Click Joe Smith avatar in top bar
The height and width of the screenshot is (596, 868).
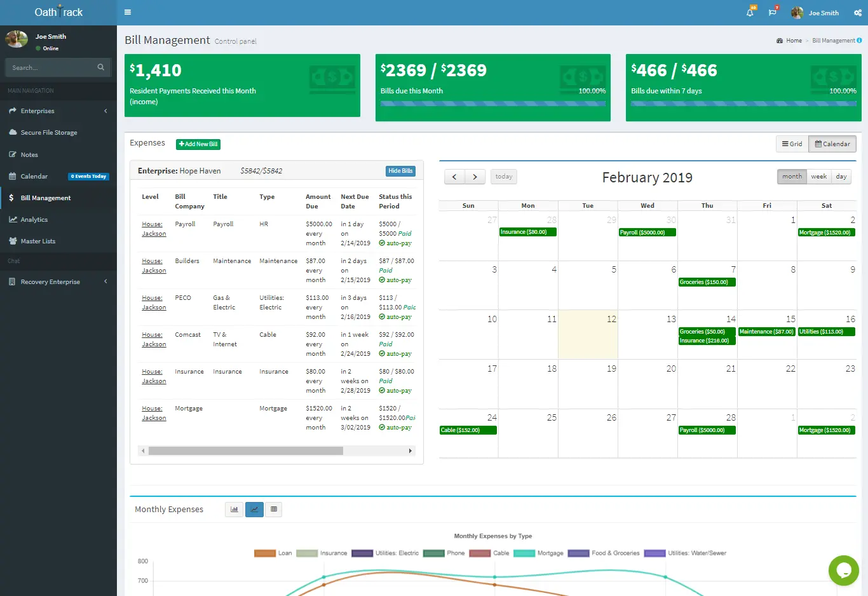(x=797, y=13)
